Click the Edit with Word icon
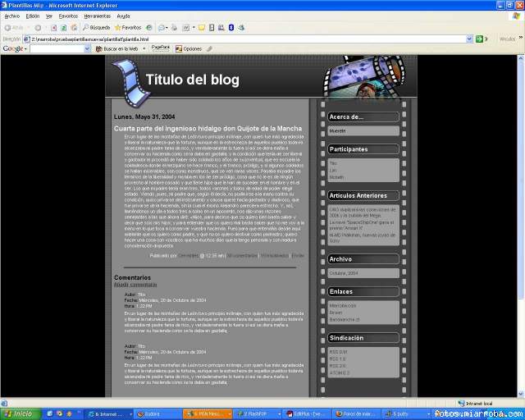 [186, 28]
